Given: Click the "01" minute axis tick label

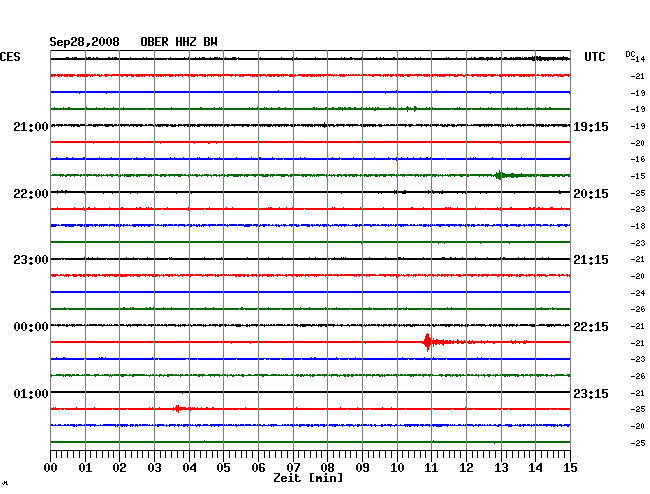Looking at the screenshot, I should 85,467.
